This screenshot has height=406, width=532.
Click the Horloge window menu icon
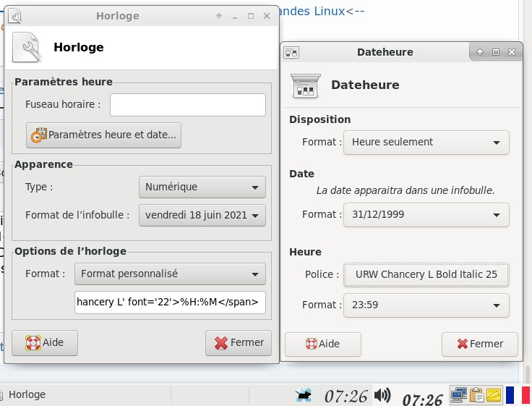pos(14,16)
